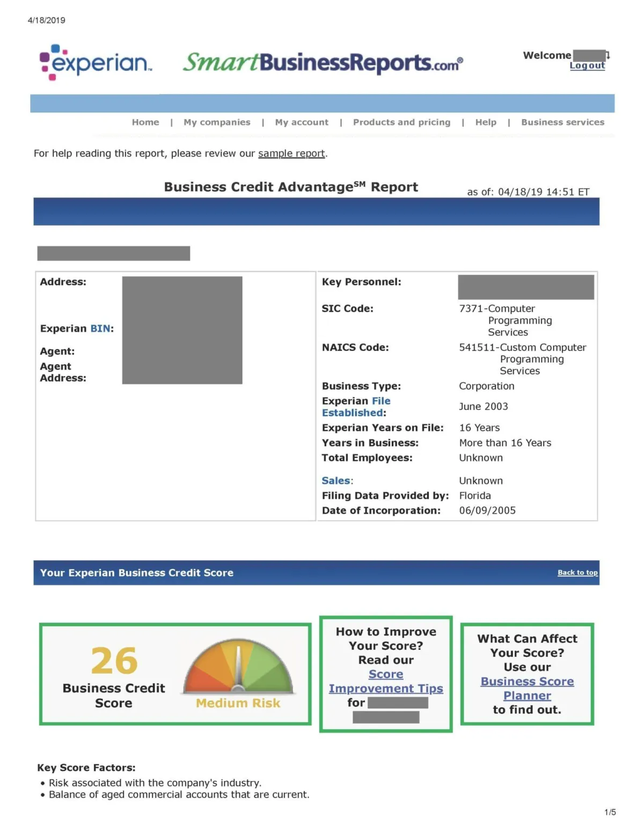Click the SmartBusinessReports.com logo
The image size is (644, 833).
click(323, 62)
